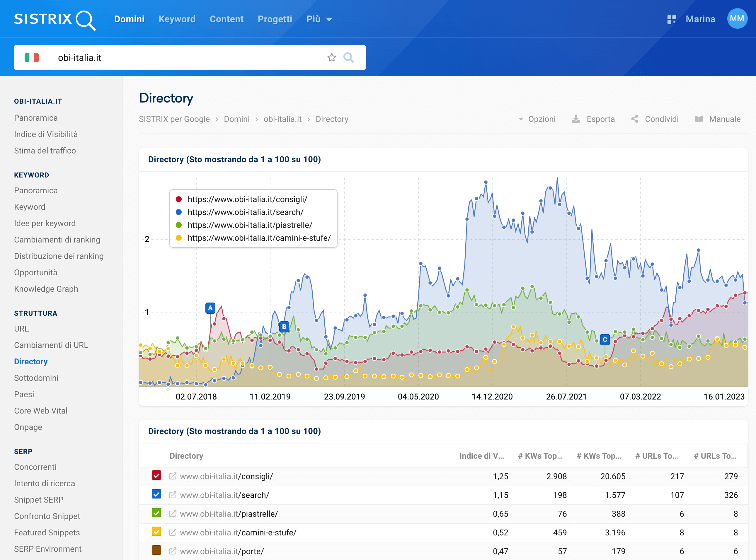The width and height of the screenshot is (756, 560).
Task: Open Distribuzione dei ranking in sidebar
Action: click(x=59, y=256)
